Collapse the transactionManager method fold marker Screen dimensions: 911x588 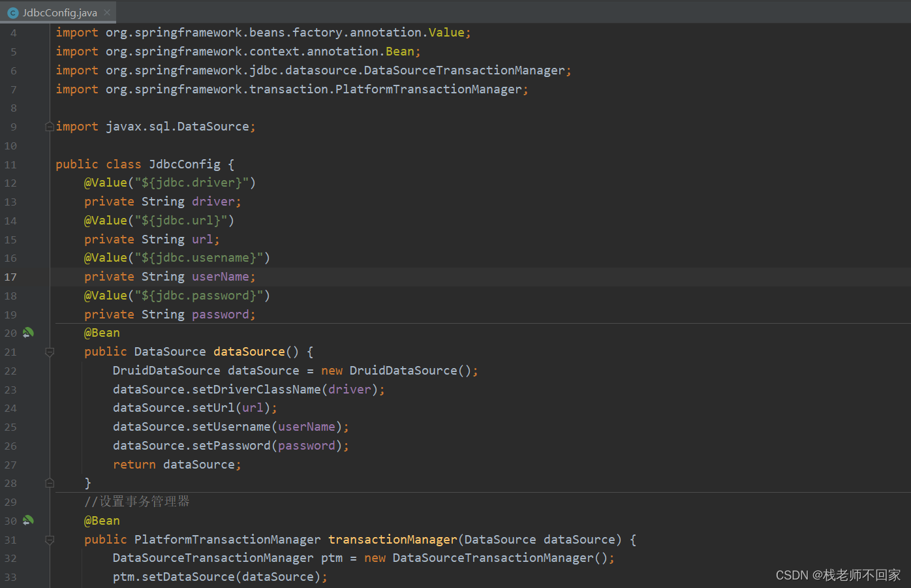50,540
